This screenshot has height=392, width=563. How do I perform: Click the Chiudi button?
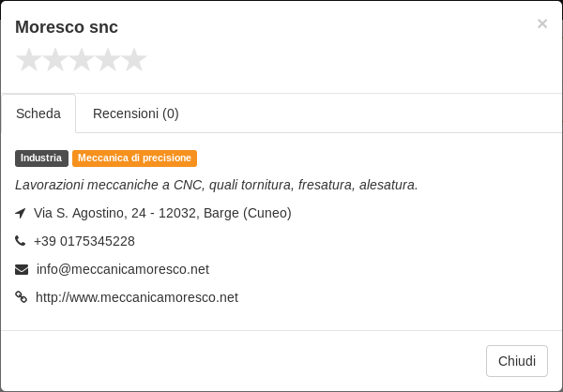click(x=517, y=361)
